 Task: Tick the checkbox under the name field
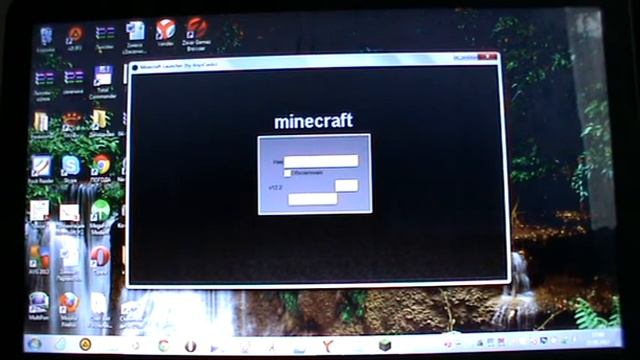click(x=287, y=173)
